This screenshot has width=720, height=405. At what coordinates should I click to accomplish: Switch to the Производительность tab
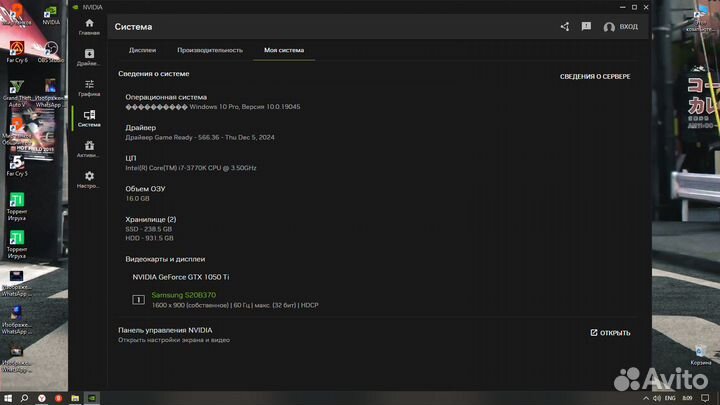[x=210, y=50]
